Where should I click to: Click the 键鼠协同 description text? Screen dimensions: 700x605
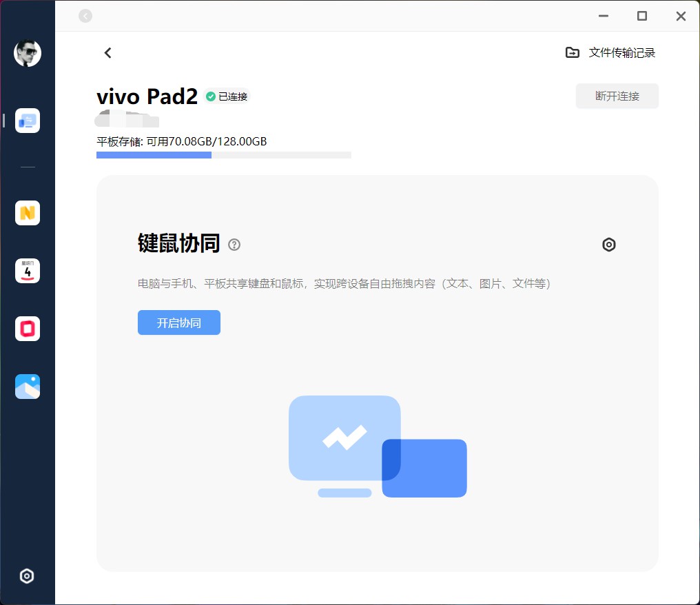[x=344, y=284]
